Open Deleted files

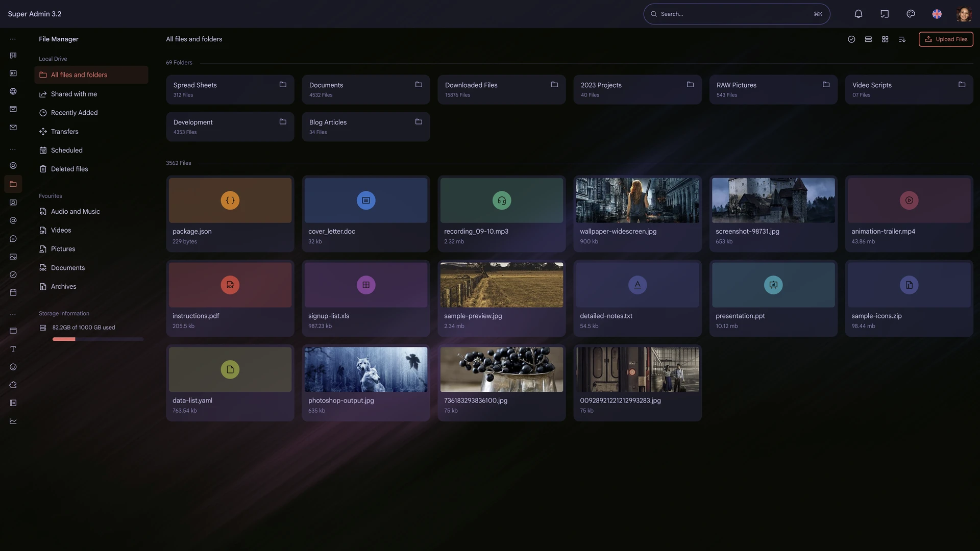[91, 169]
